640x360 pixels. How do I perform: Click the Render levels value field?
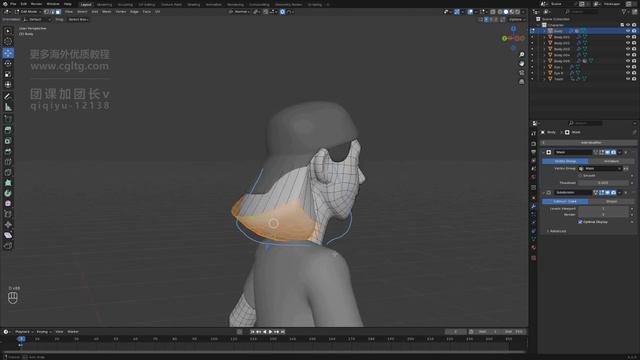[x=603, y=214]
